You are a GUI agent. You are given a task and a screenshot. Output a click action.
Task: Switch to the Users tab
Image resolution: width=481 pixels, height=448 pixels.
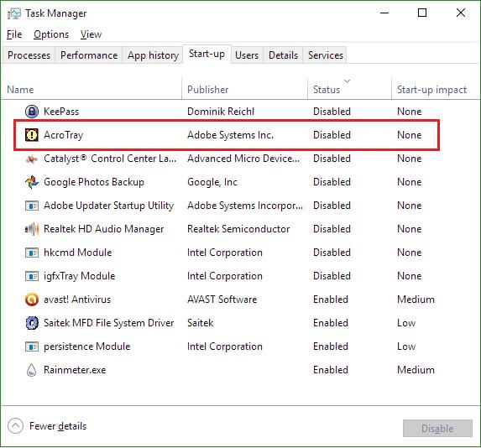tap(247, 55)
